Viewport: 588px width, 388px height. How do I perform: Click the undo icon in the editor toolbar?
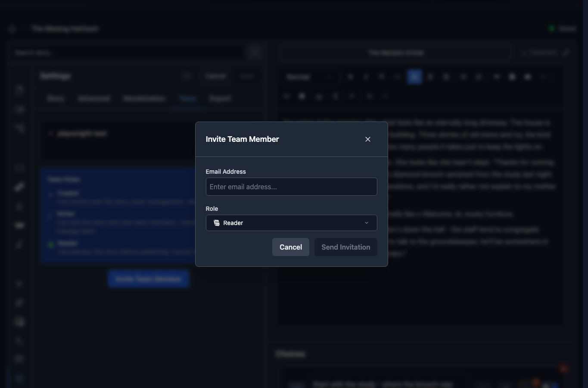[369, 96]
